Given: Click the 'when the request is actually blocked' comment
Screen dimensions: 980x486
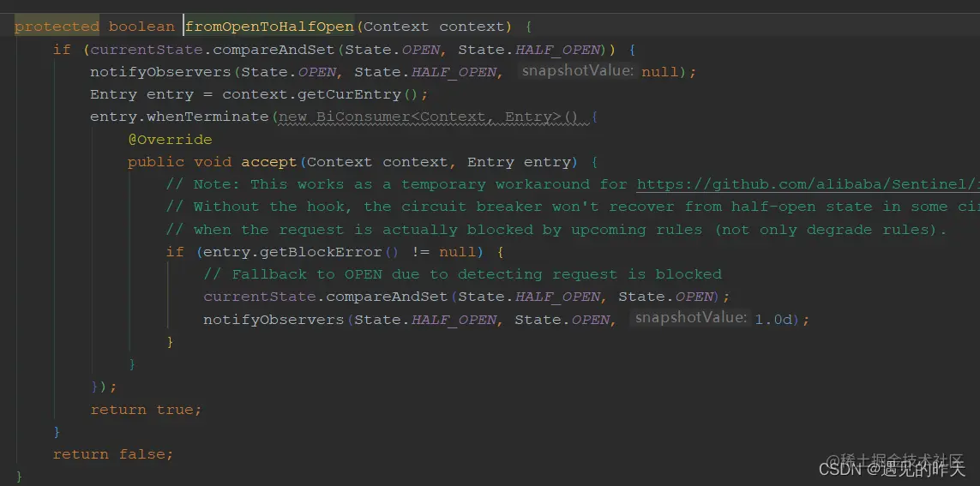Looking at the screenshot, I should [x=556, y=229].
